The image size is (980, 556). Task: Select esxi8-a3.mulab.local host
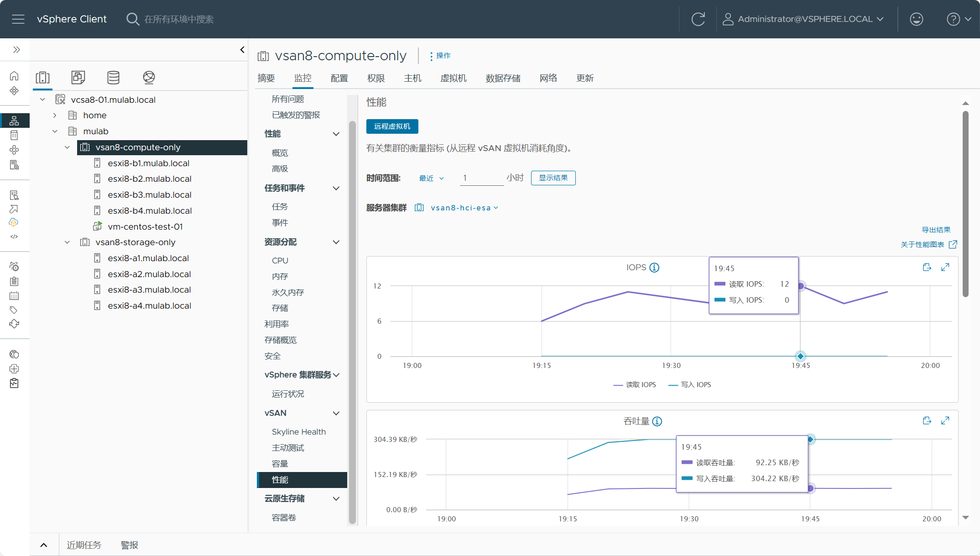point(149,290)
